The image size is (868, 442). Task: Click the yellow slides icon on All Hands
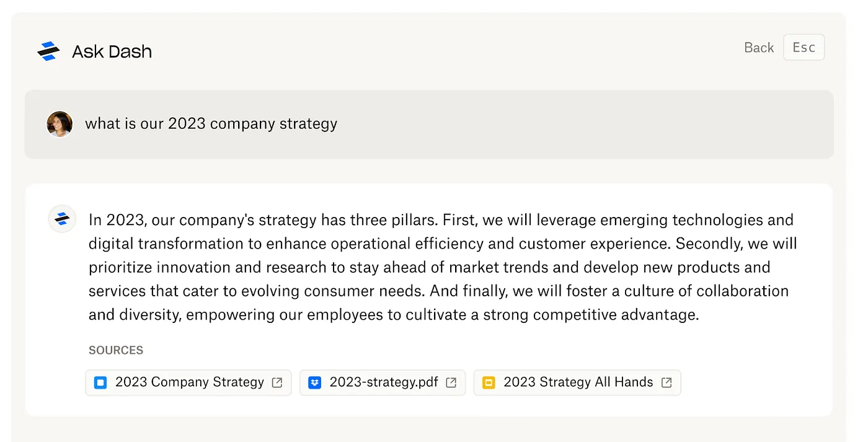(489, 382)
